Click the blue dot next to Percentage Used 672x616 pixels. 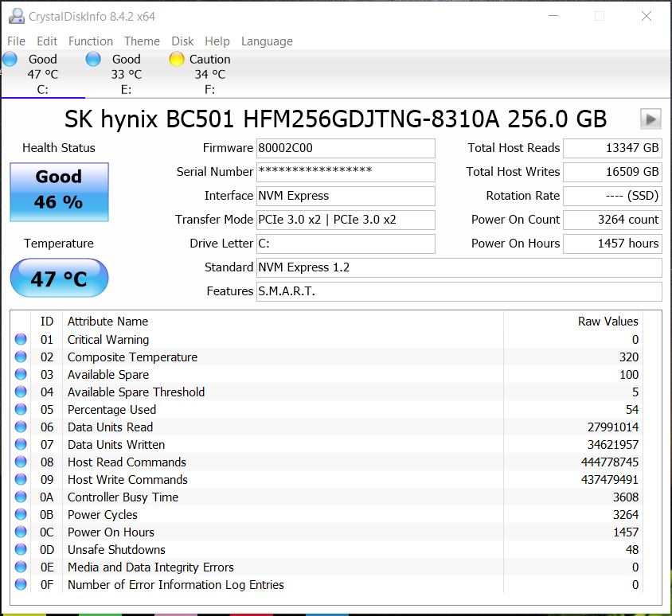(20, 409)
